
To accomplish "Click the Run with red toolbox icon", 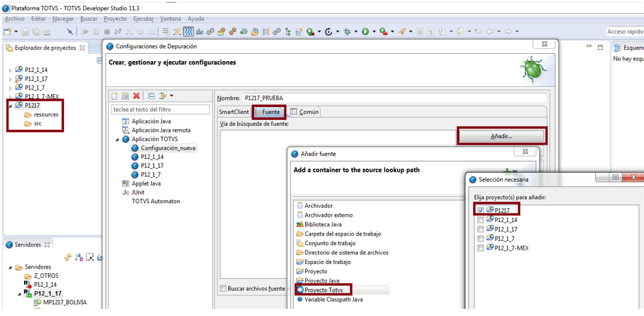I will click(x=384, y=32).
